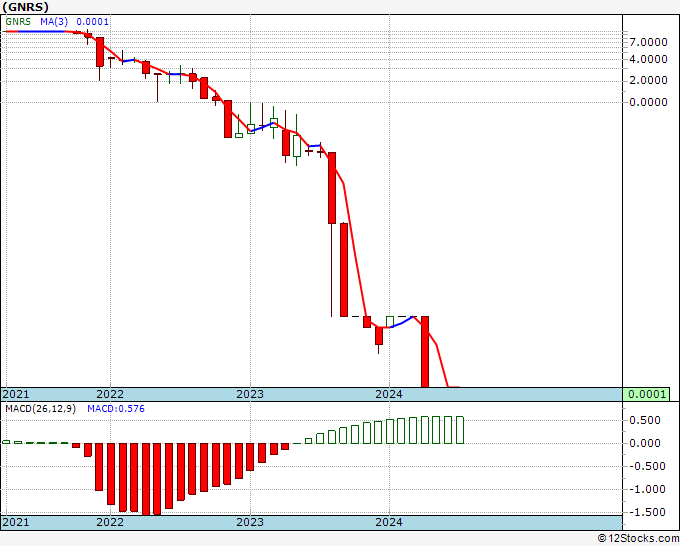
Task: Click the MA(3) legend label
Action: click(54, 21)
